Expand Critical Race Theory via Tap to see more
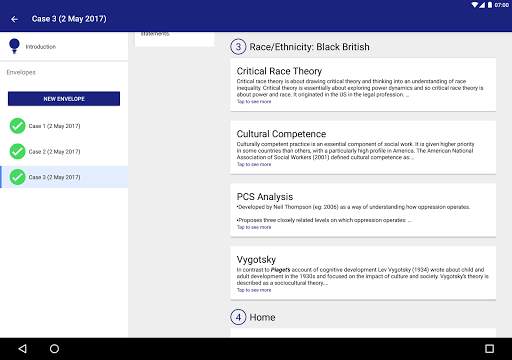The width and height of the screenshot is (512, 360). [254, 102]
